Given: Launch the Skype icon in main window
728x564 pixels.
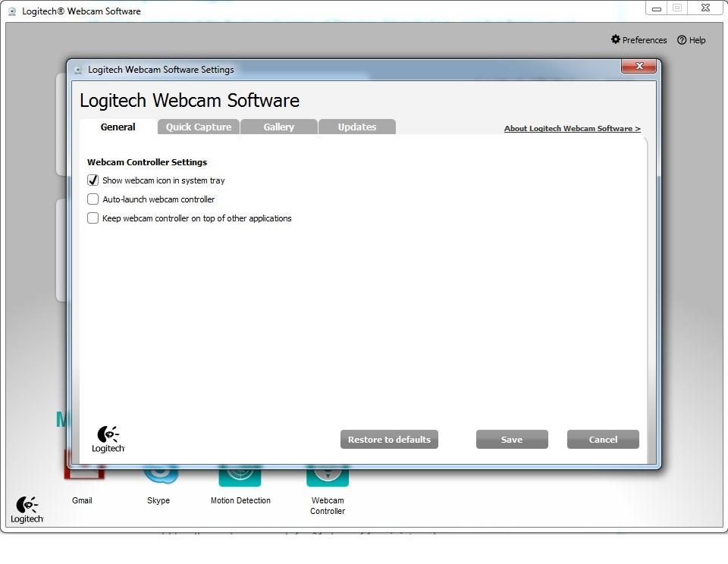Looking at the screenshot, I should point(161,476).
